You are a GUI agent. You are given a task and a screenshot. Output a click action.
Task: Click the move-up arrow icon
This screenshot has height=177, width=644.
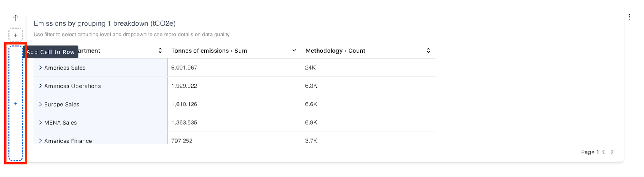click(x=16, y=18)
